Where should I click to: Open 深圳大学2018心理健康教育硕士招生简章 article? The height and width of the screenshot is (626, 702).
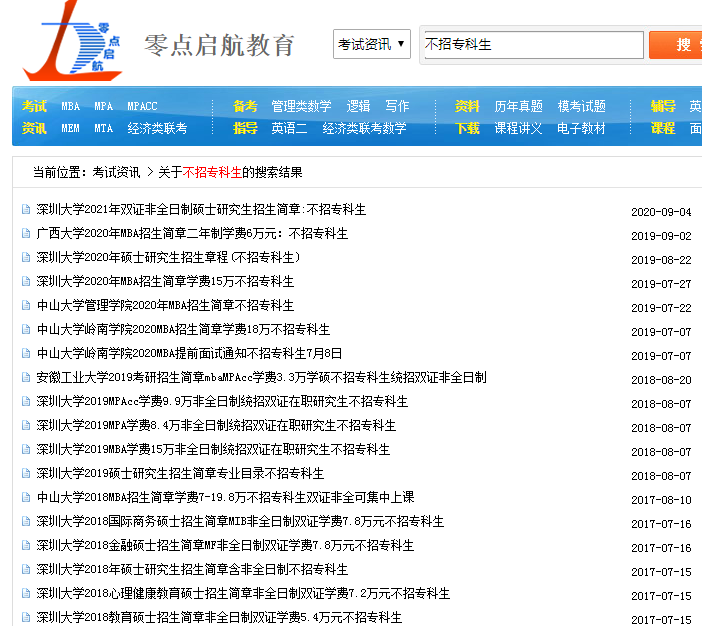[x=243, y=594]
